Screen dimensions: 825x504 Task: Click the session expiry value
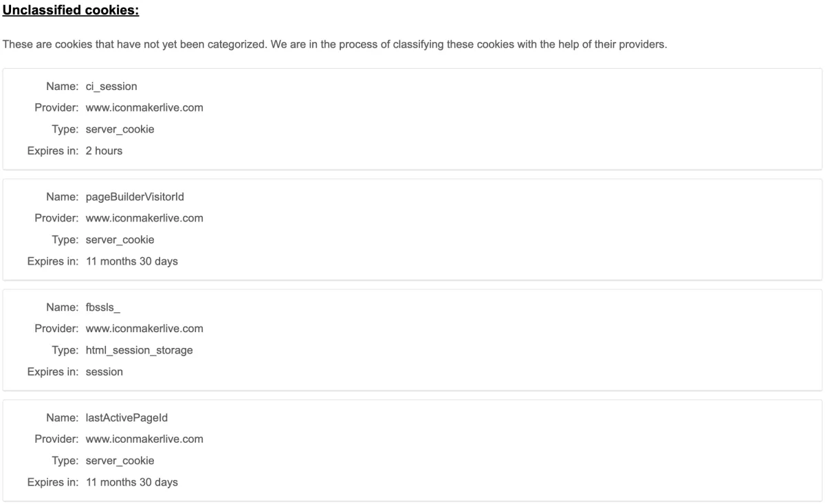[x=104, y=372]
